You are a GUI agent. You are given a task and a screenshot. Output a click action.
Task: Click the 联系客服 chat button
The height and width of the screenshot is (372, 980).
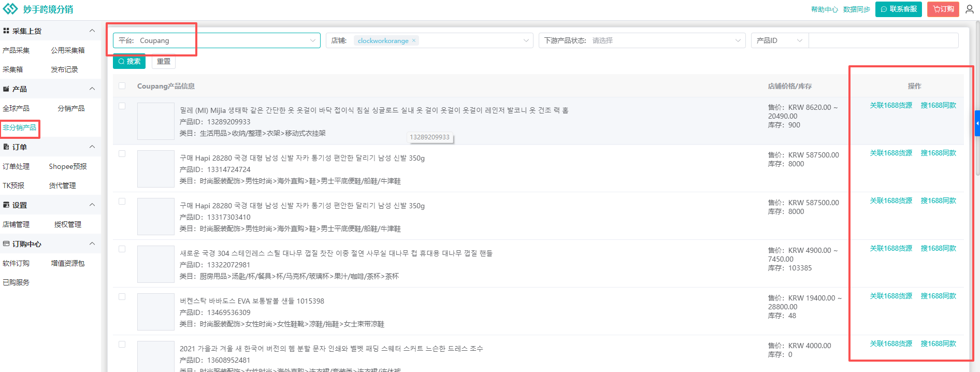[x=898, y=9]
